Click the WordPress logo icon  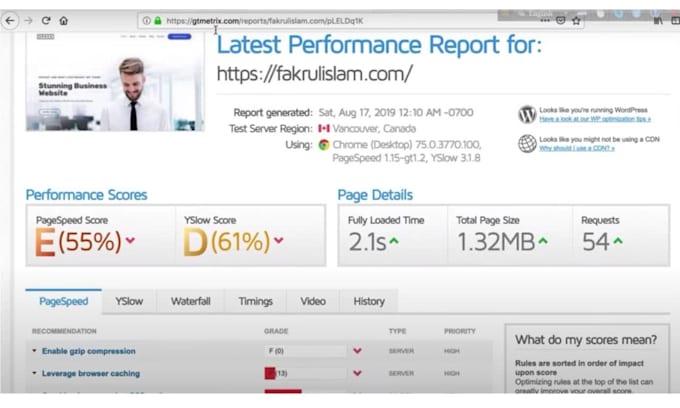(527, 114)
